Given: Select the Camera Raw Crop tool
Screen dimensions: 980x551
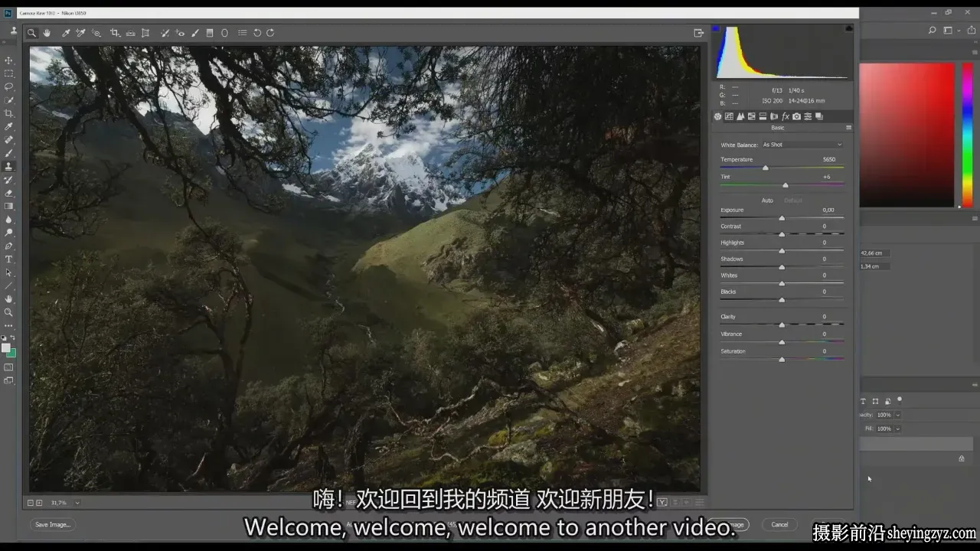Looking at the screenshot, I should click(115, 33).
